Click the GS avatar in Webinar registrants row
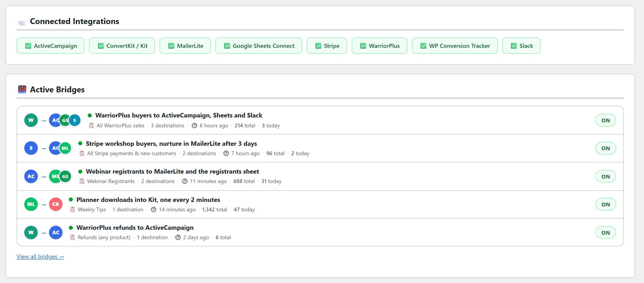 click(65, 176)
